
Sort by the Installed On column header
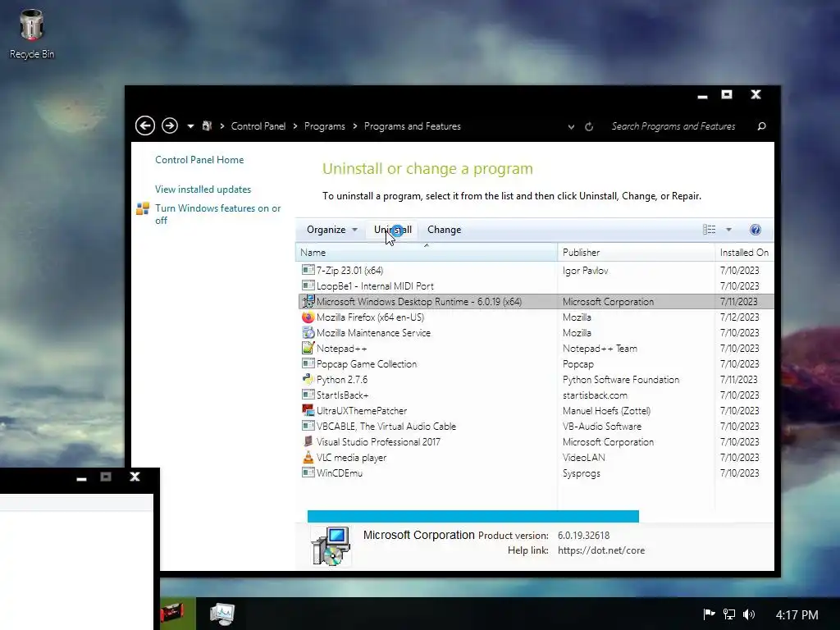pyautogui.click(x=744, y=253)
